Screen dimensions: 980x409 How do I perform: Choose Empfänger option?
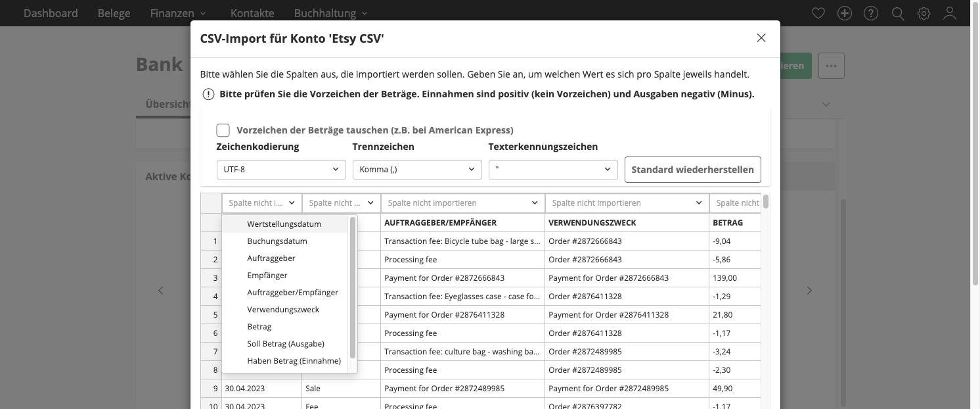(x=284, y=276)
